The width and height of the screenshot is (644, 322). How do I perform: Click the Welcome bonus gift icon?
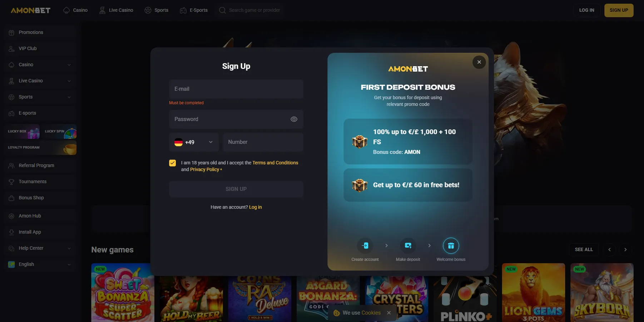click(x=451, y=245)
